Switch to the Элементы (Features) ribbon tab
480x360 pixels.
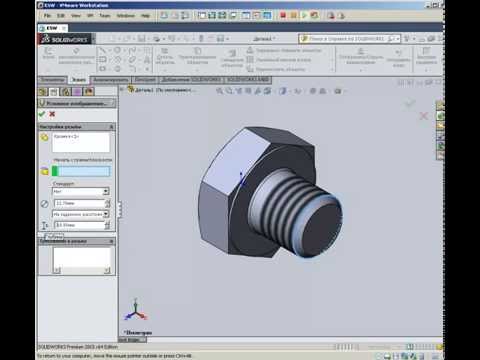[x=52, y=80]
